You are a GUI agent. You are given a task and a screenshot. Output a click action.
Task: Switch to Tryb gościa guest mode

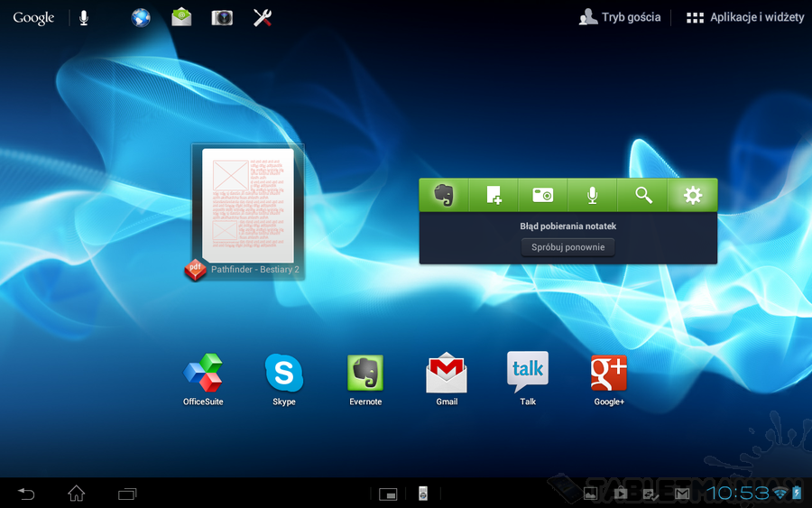point(620,18)
